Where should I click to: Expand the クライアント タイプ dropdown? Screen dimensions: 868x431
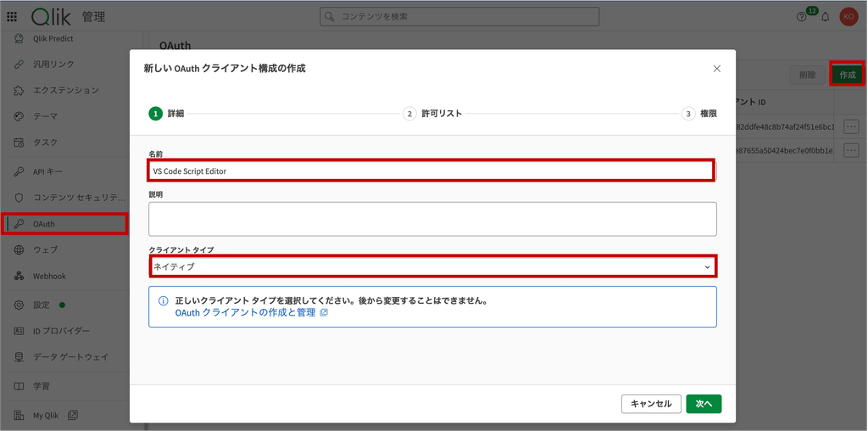click(432, 266)
